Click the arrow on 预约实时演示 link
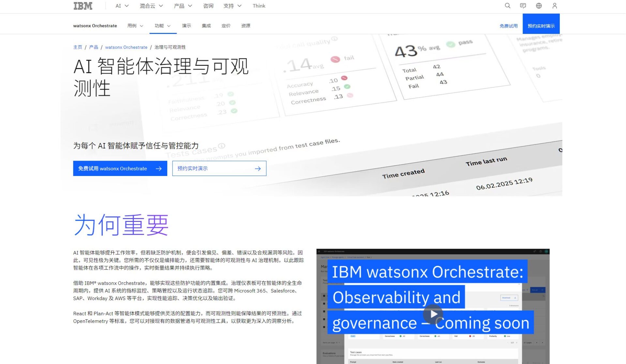This screenshot has height=364, width=626. (x=258, y=168)
